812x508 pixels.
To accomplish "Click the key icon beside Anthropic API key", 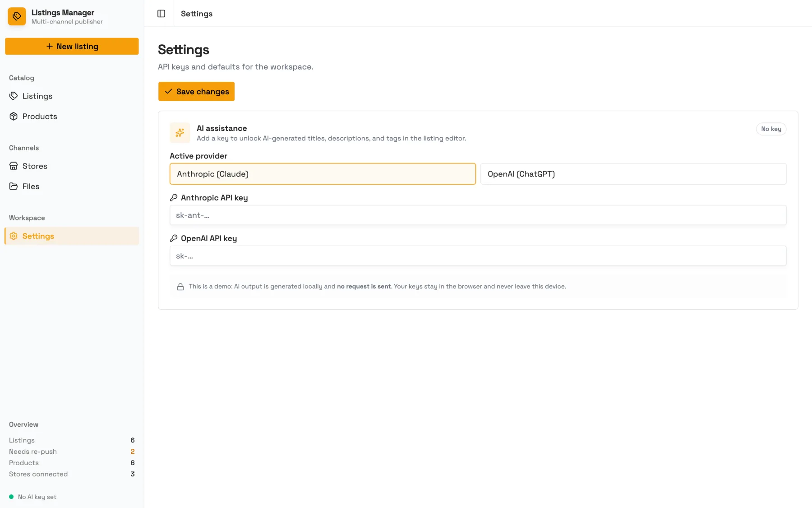I will [174, 198].
